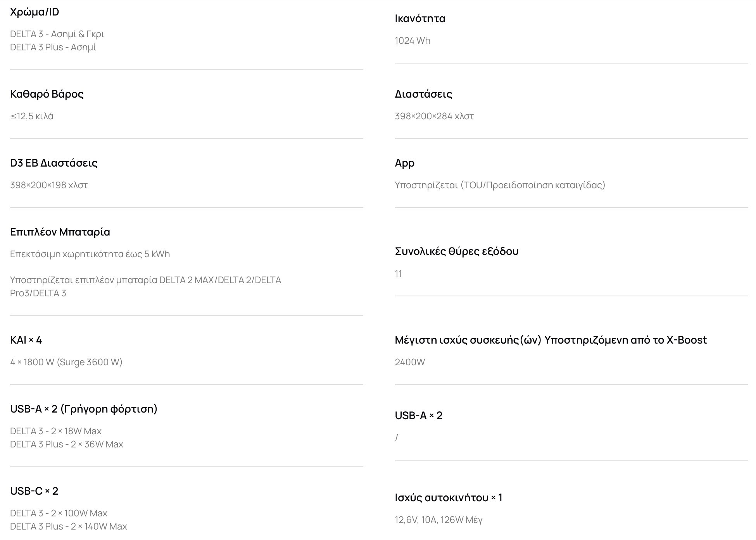
Task: Select the KAI × 4 heading
Action: point(26,340)
